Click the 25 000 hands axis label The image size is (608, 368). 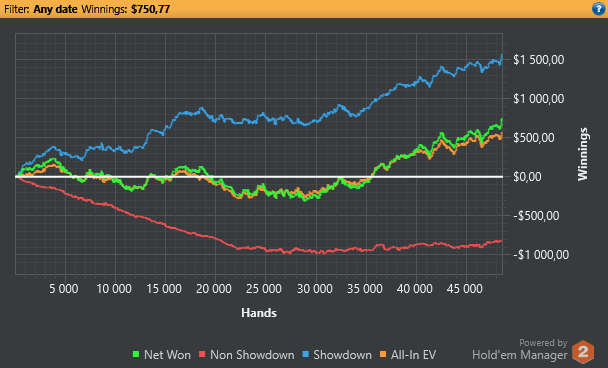[264, 289]
